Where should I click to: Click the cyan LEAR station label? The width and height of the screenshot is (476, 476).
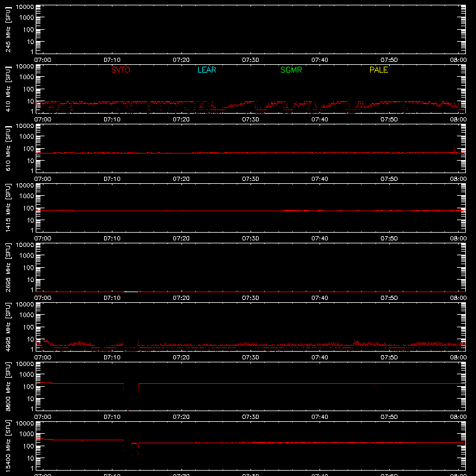pyautogui.click(x=206, y=70)
